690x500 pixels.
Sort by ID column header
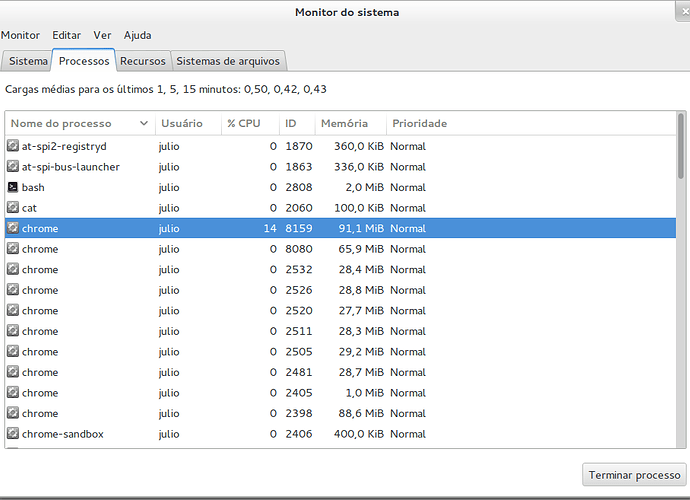[x=297, y=123]
